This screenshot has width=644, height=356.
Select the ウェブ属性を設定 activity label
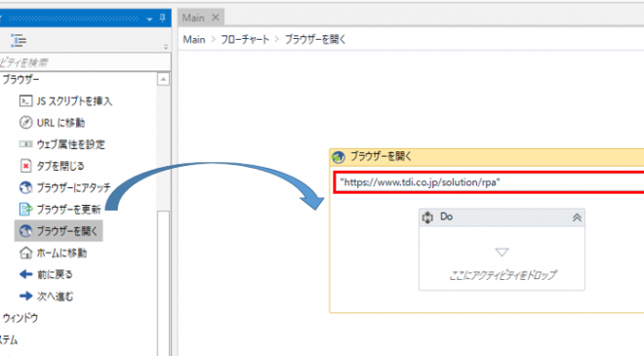[x=71, y=144]
